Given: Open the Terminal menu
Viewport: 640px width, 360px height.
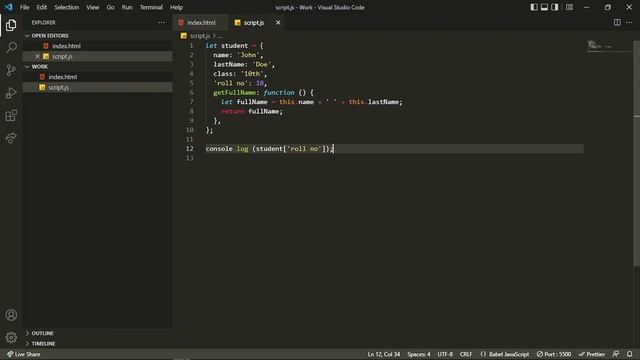Looking at the screenshot, I should (151, 7).
